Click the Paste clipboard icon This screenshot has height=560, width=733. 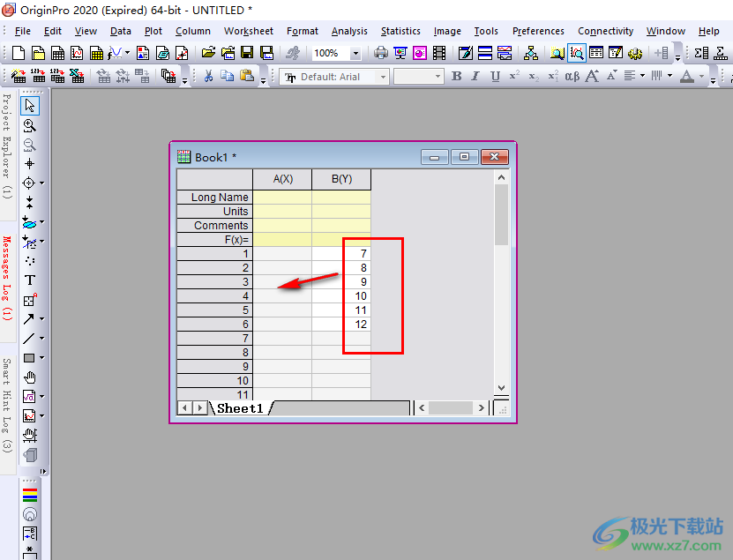pos(246,76)
